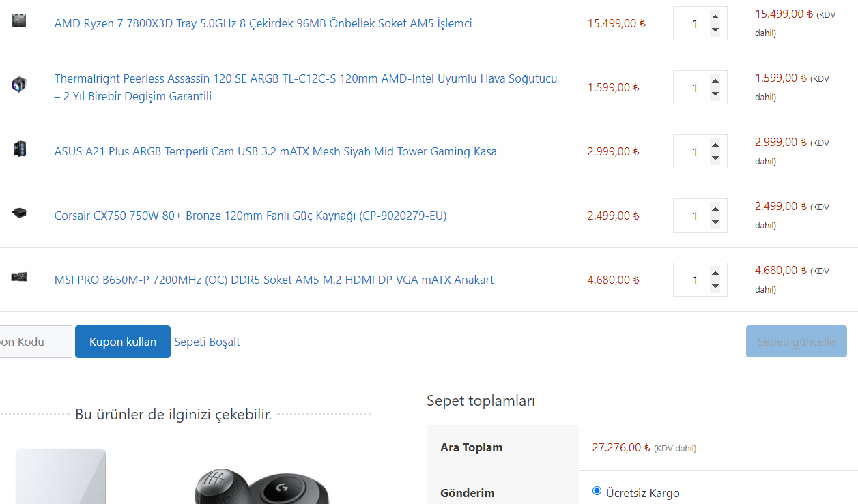Decrease Thermalright cooler quantity with down arrow

[x=715, y=94]
